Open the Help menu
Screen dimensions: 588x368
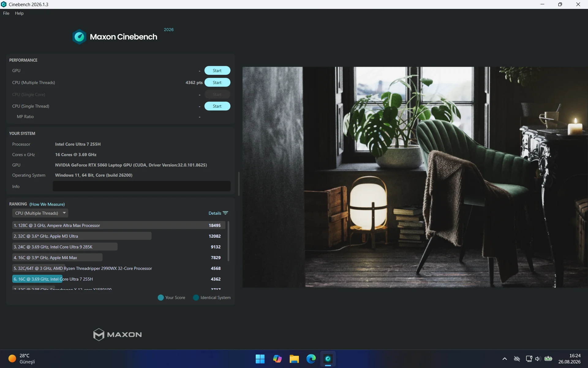19,13
